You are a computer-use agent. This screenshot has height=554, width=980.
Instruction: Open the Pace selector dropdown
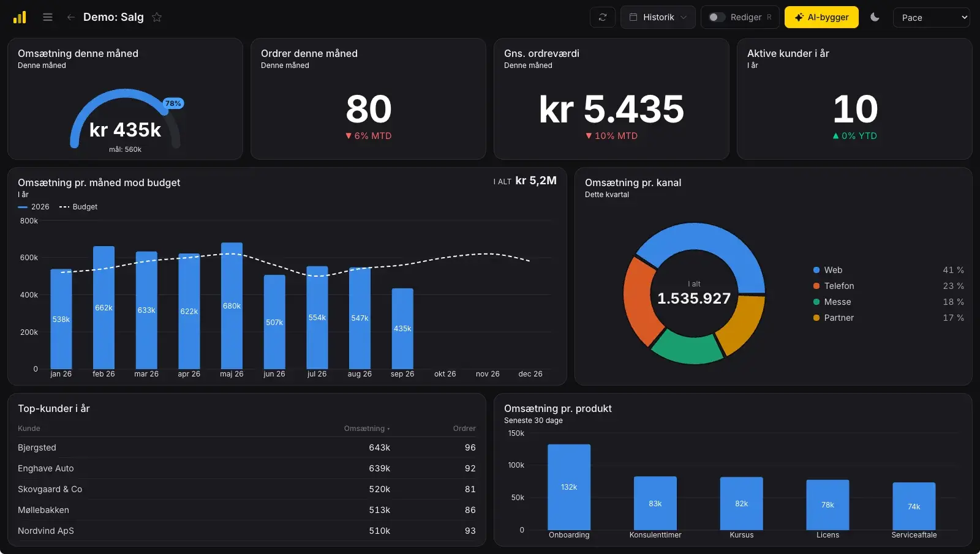[932, 17]
